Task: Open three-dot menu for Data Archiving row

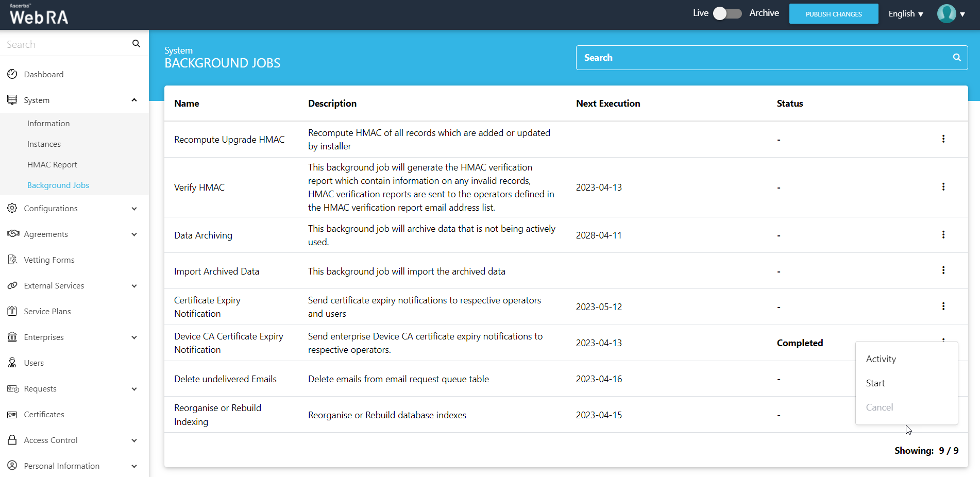Action: point(943,235)
